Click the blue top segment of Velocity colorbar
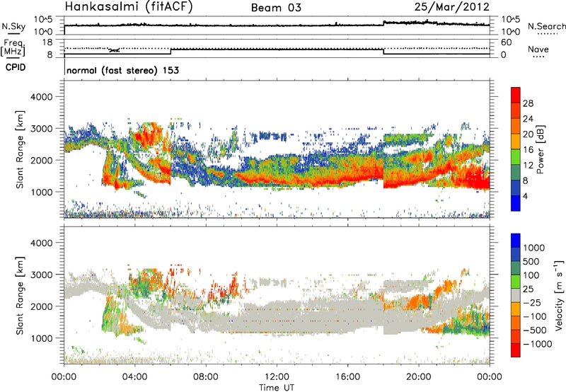Image resolution: width=566 pixels, height=392 pixels. (516, 241)
